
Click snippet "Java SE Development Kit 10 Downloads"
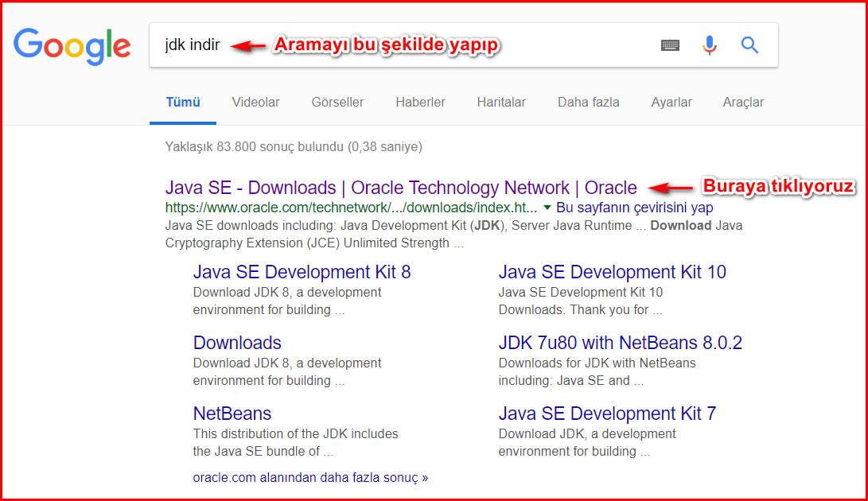point(580,301)
